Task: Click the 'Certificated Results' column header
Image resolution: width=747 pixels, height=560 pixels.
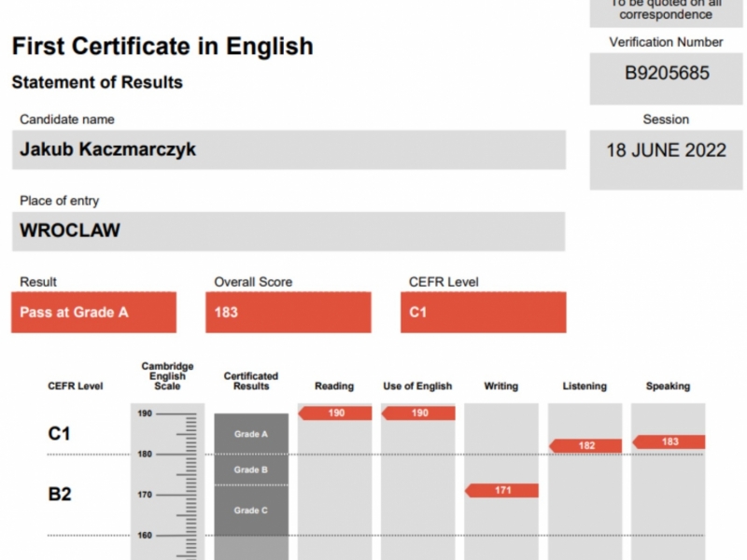Action: click(x=251, y=381)
